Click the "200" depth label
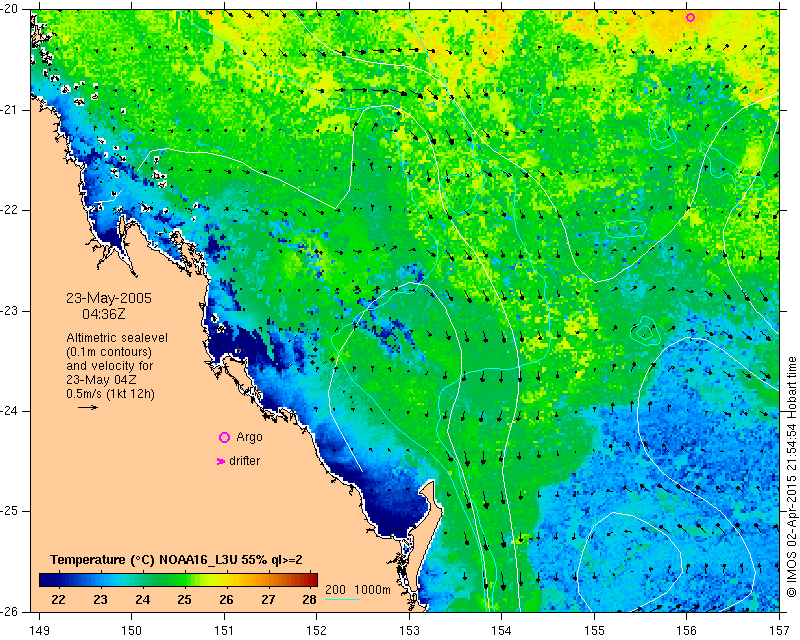 point(335,590)
